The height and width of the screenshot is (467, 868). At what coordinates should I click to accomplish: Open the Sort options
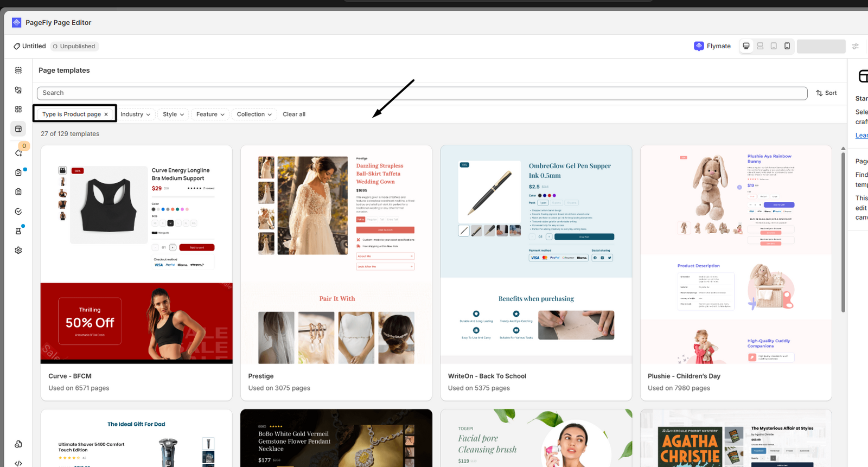826,93
